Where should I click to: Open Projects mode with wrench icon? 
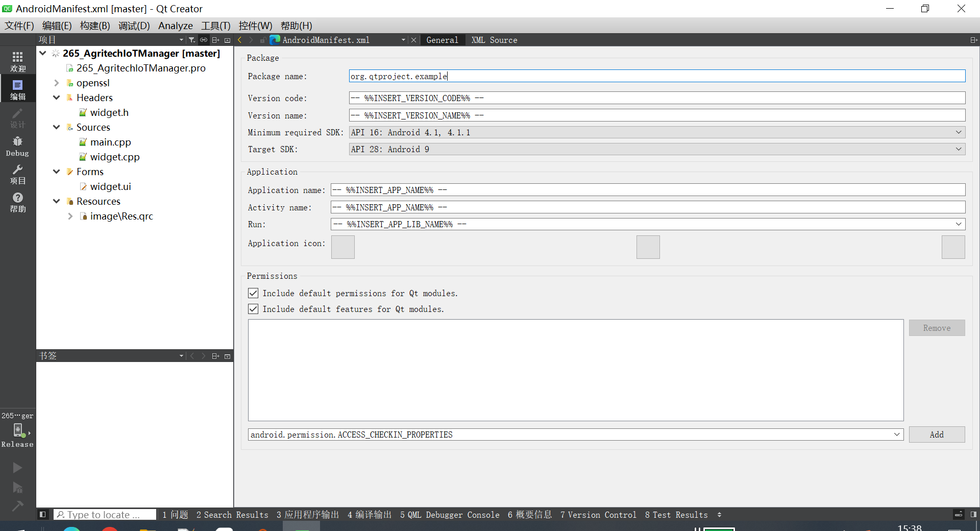(18, 174)
